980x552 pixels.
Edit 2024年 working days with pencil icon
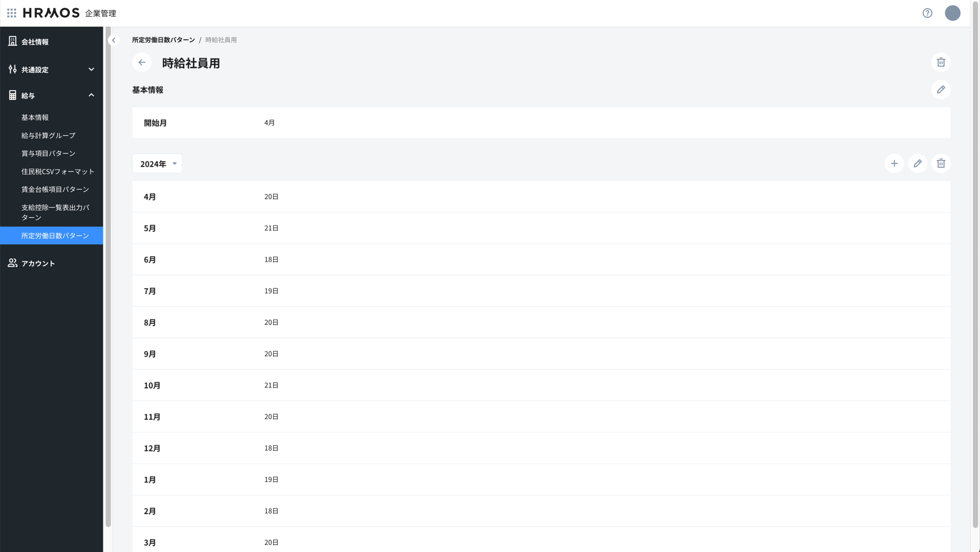pyautogui.click(x=917, y=163)
